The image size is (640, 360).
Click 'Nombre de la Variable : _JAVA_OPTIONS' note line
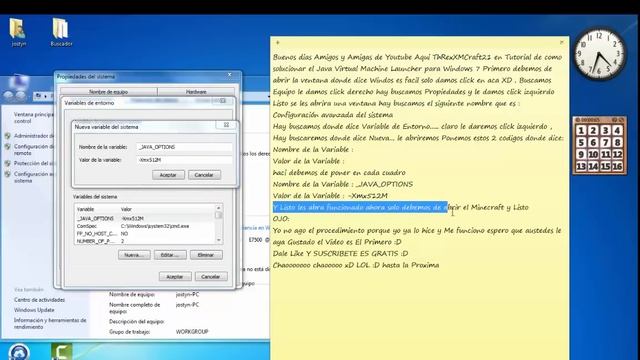tap(343, 184)
